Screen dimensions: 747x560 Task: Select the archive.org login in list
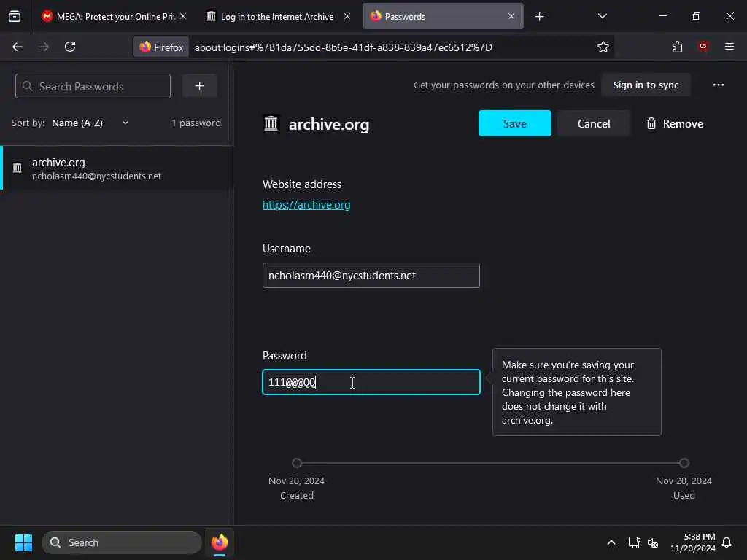coord(116,168)
